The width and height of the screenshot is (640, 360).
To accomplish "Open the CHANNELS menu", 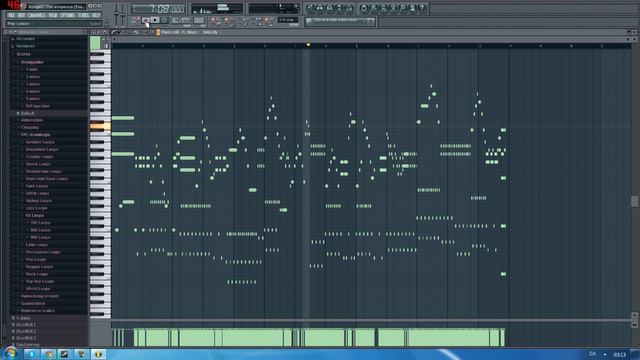I will (x=37, y=15).
